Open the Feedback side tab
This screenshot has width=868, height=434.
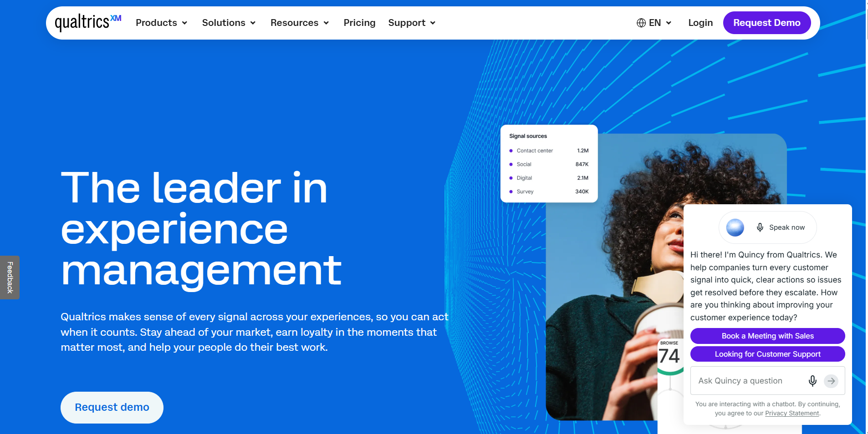click(10, 278)
